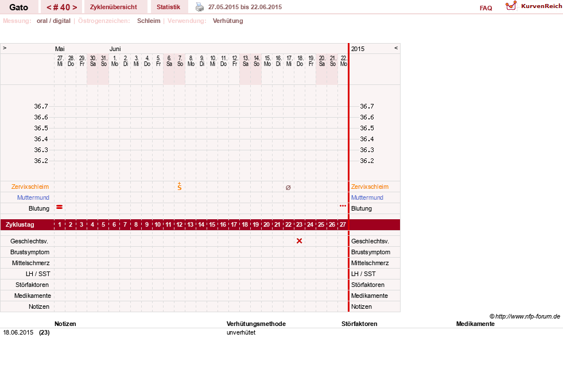The height and width of the screenshot is (392, 563).
Task: Click the left Zervixschleim row label
Action: pyautogui.click(x=30, y=187)
